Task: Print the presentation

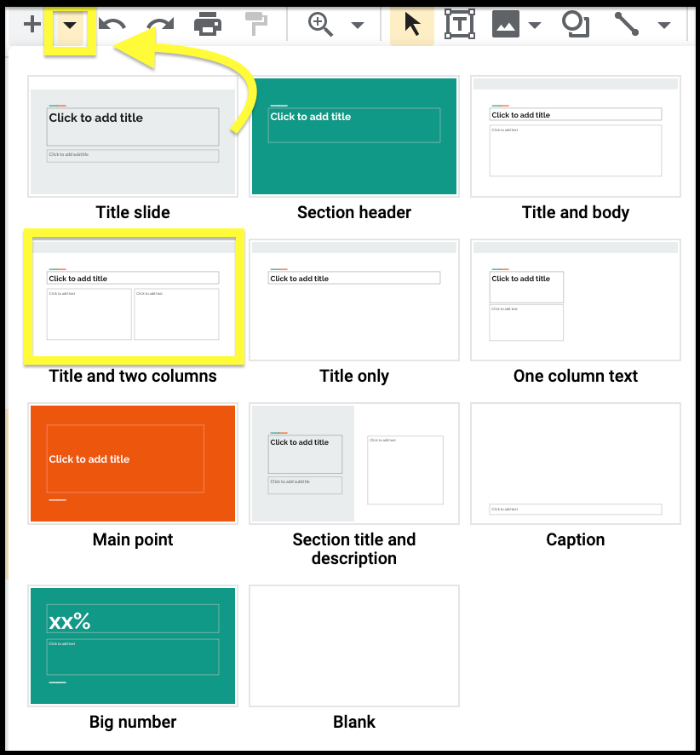Action: pyautogui.click(x=207, y=24)
